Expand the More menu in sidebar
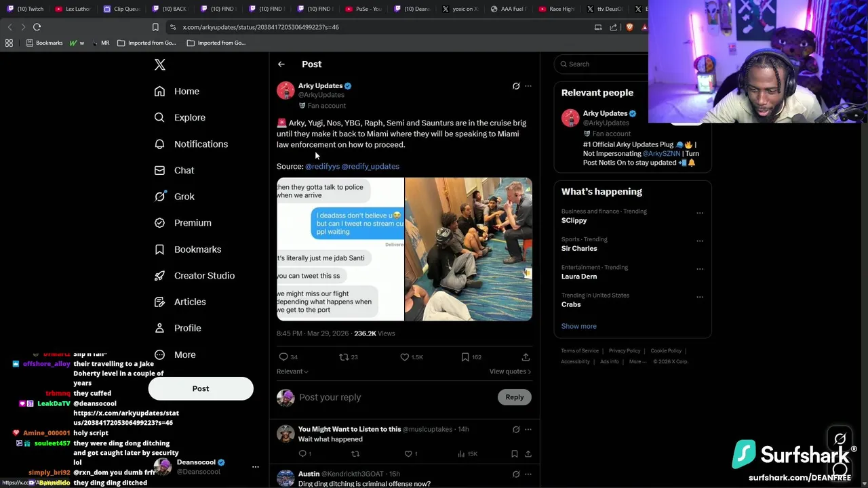The height and width of the screenshot is (488, 868). [x=174, y=354]
